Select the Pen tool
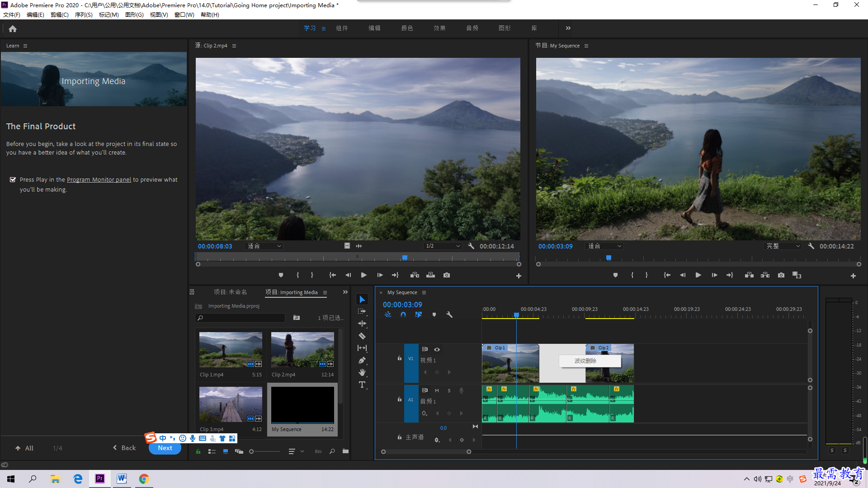Viewport: 868px width, 488px height. [x=362, y=360]
